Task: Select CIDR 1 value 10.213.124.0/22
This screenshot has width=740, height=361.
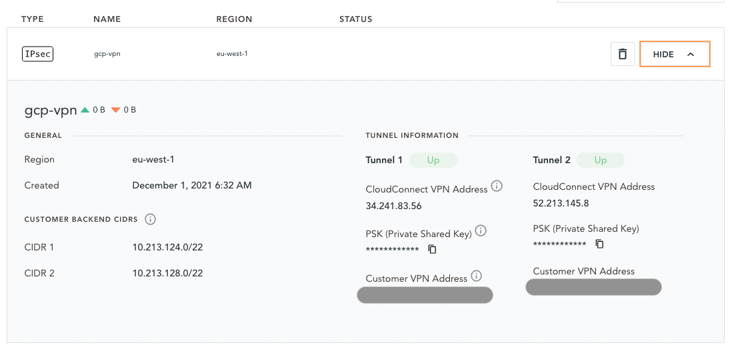Action: (168, 247)
